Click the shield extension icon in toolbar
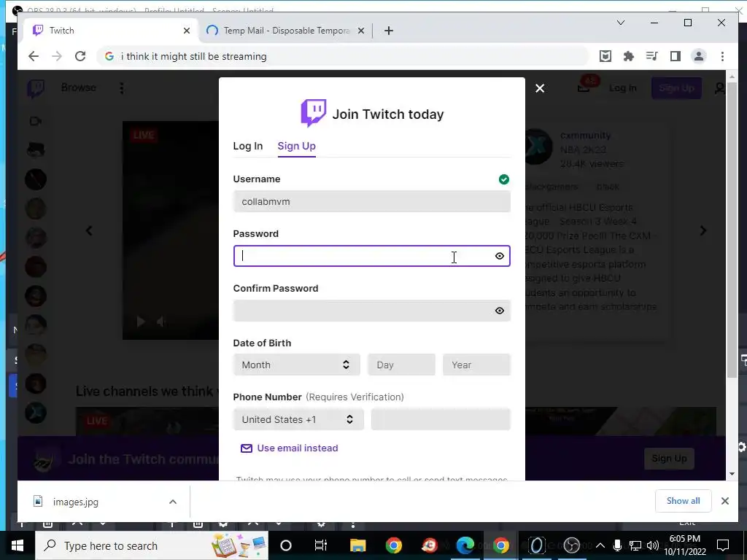 (605, 56)
